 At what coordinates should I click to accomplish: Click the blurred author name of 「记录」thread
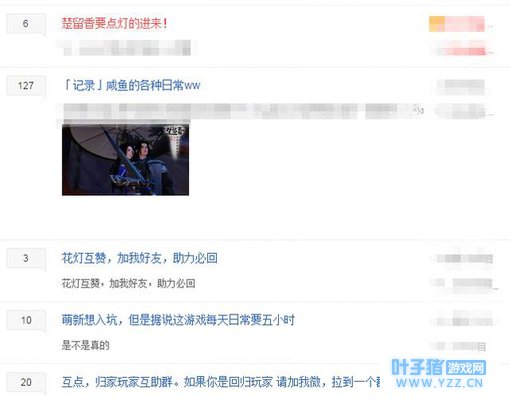[x=461, y=87]
